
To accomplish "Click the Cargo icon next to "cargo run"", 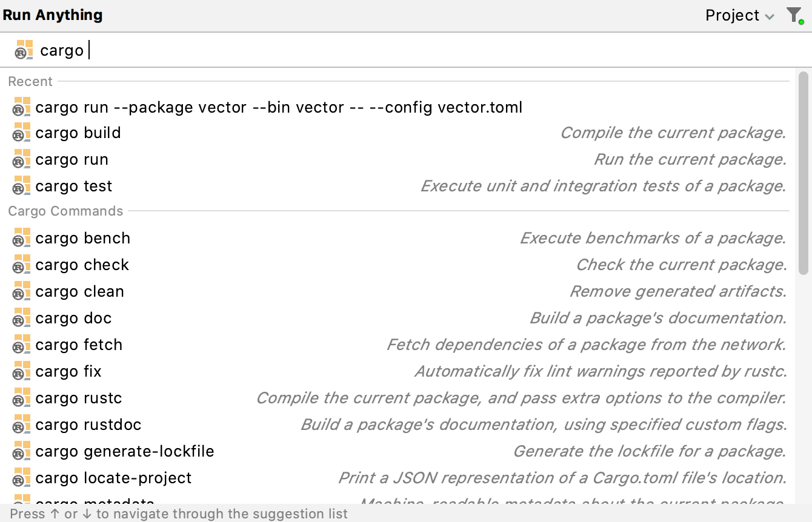I will point(20,159).
